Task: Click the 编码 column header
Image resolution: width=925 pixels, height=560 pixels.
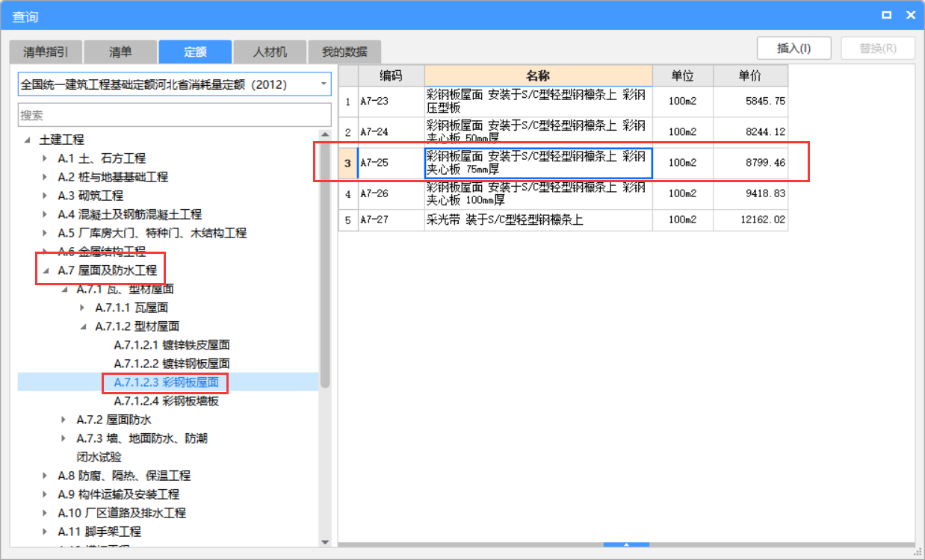Action: click(x=391, y=75)
